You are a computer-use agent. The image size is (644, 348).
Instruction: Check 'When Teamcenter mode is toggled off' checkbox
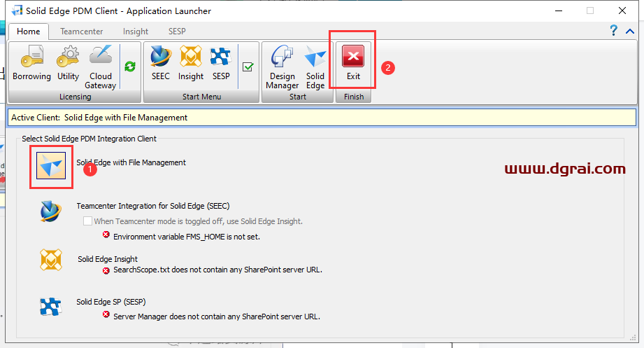(x=87, y=221)
